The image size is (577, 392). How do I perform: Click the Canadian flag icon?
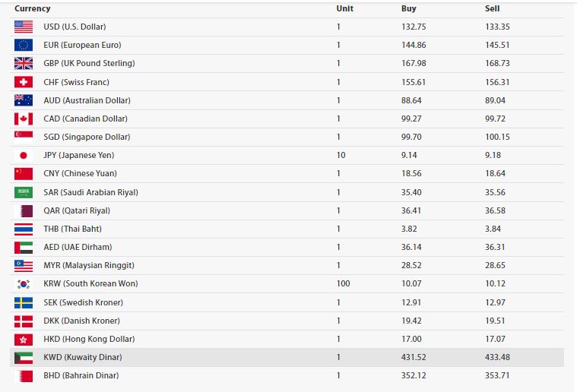click(23, 119)
